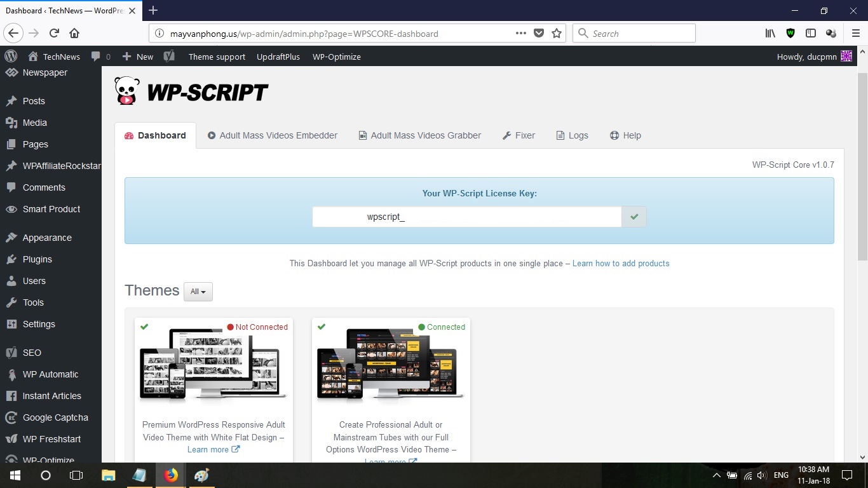Bookmark this page with the star icon
868x488 pixels.
[x=557, y=34]
